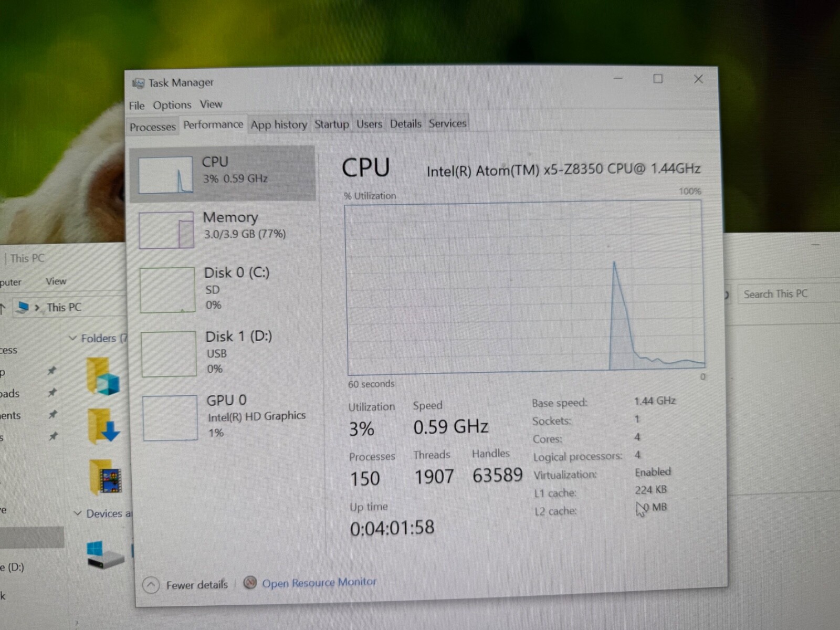
Task: Select the Windows drive icon in Explorer
Action: [105, 555]
